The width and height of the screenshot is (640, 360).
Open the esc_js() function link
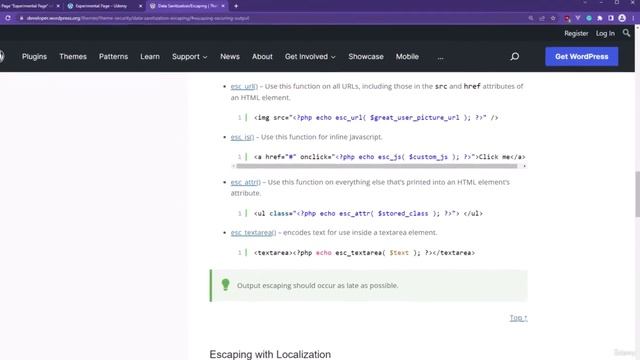pos(242,137)
